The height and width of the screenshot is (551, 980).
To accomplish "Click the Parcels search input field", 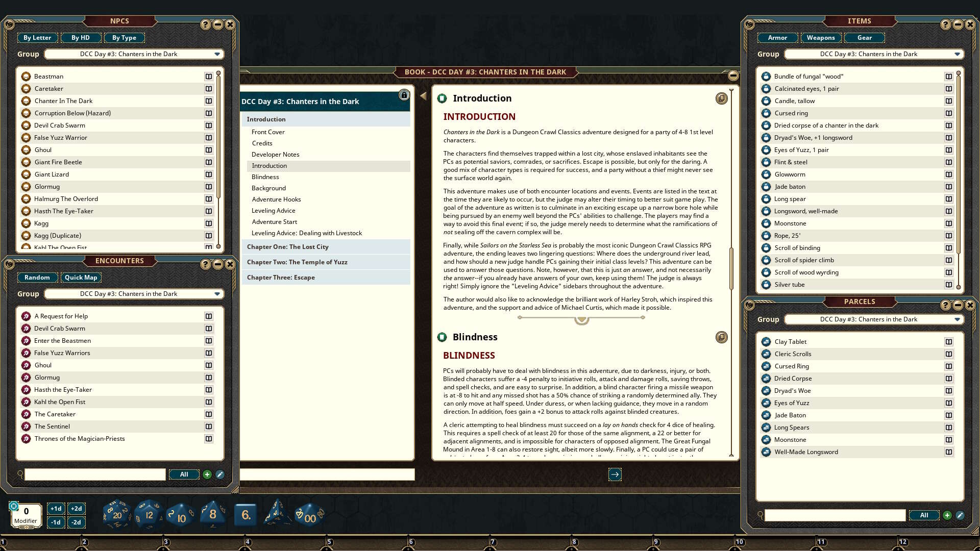I will tap(834, 515).
